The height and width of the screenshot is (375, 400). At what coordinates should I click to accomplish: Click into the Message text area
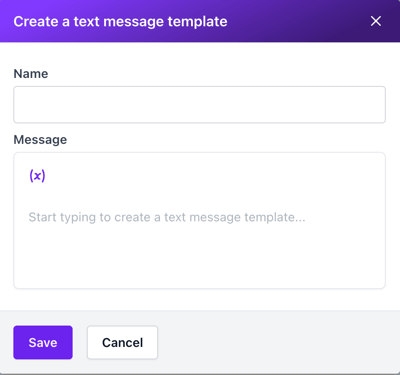tap(199, 220)
